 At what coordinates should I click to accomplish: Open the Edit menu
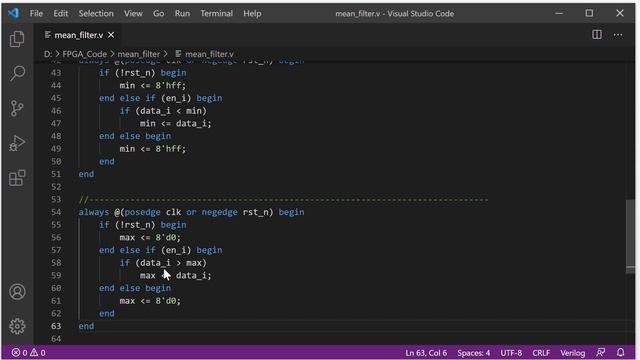point(60,13)
